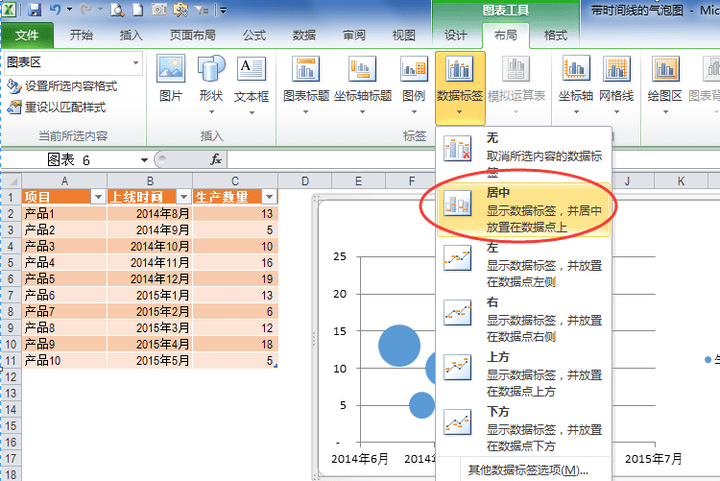Click the largest blue bubble in chart
The width and height of the screenshot is (720, 481).
pyautogui.click(x=399, y=346)
